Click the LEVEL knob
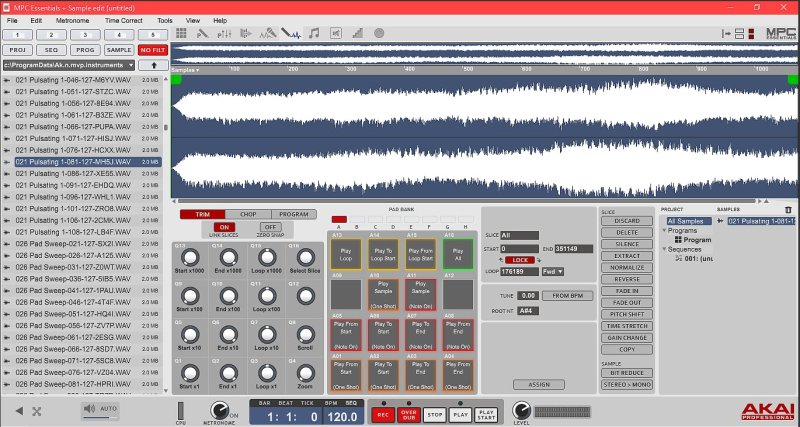Screen dimensions: 800x427 [x=521, y=410]
